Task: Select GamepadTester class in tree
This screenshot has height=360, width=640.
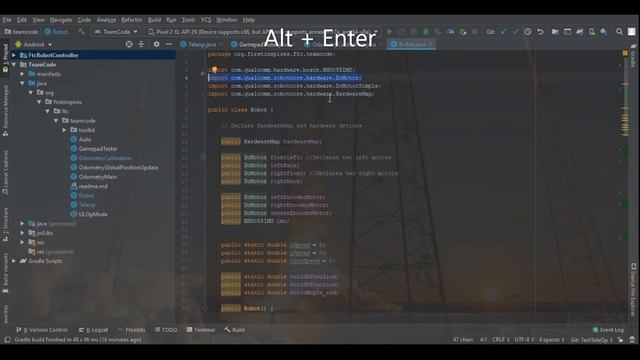Action: 98,149
